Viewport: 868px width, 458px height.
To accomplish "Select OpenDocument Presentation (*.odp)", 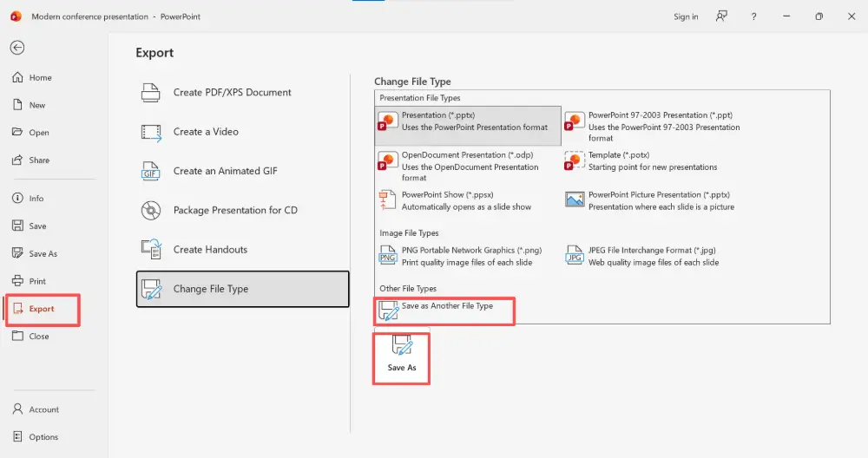I will click(468, 166).
